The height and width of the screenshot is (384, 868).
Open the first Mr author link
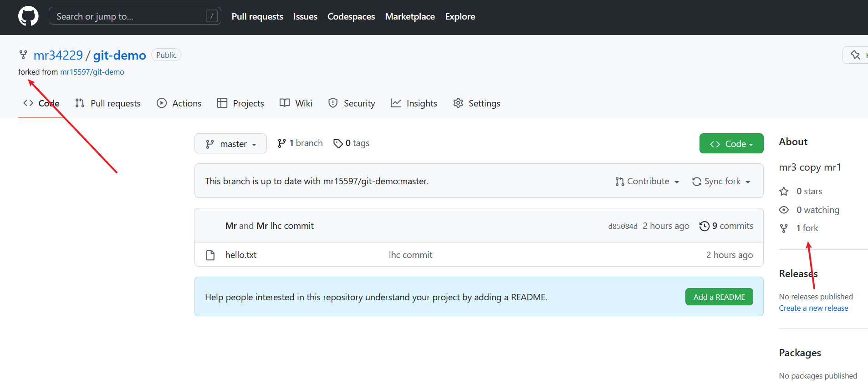pyautogui.click(x=231, y=226)
